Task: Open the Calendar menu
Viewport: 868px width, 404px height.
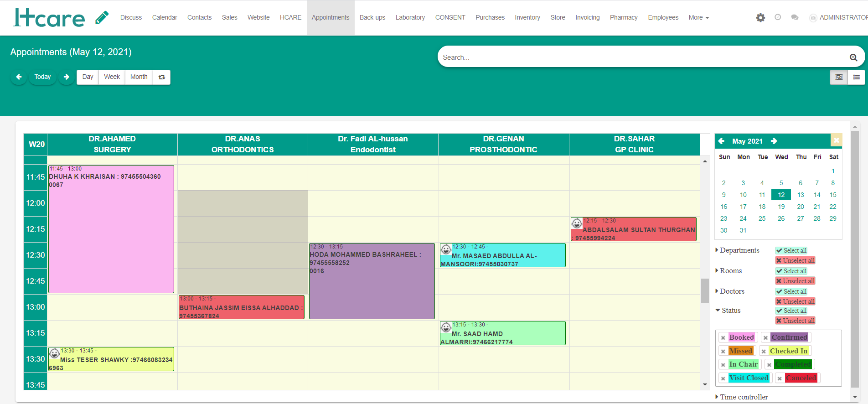Action: click(165, 17)
